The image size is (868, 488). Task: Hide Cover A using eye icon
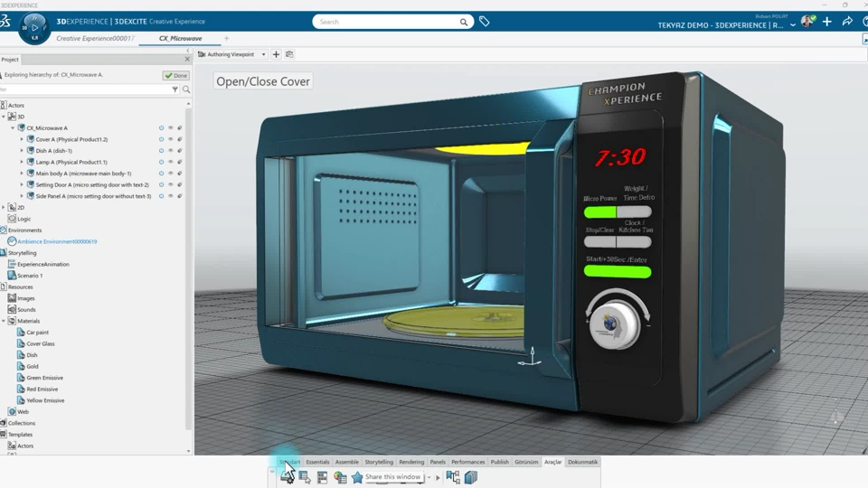click(x=171, y=139)
